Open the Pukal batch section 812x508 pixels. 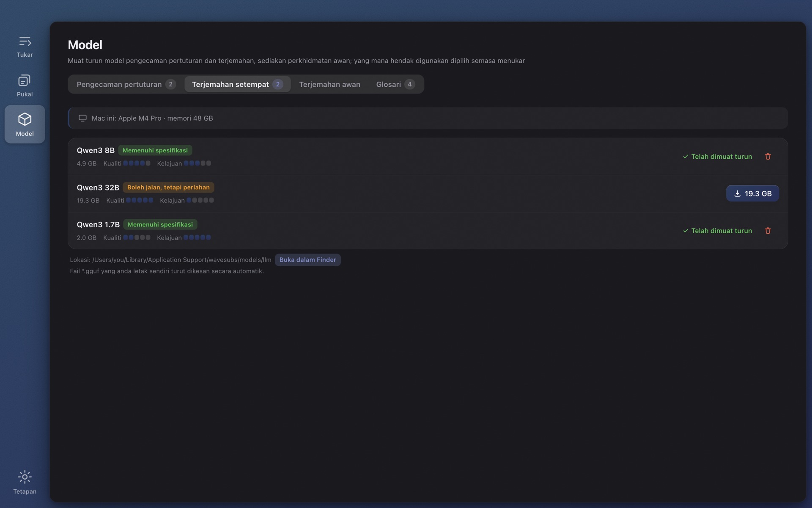[25, 86]
